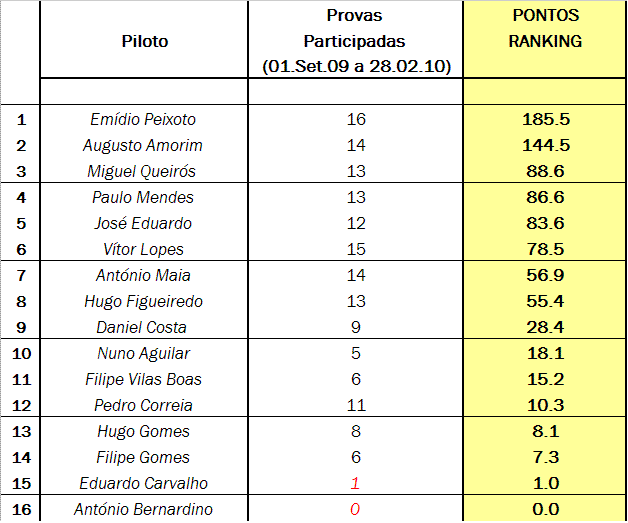Select the Paulo Mendes cell
Screen dimensions: 628x523
coord(144,197)
